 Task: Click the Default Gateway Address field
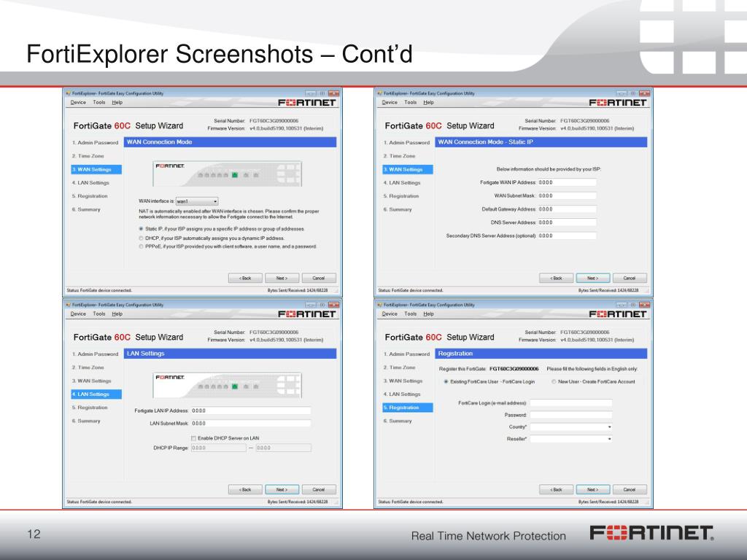pyautogui.click(x=567, y=209)
